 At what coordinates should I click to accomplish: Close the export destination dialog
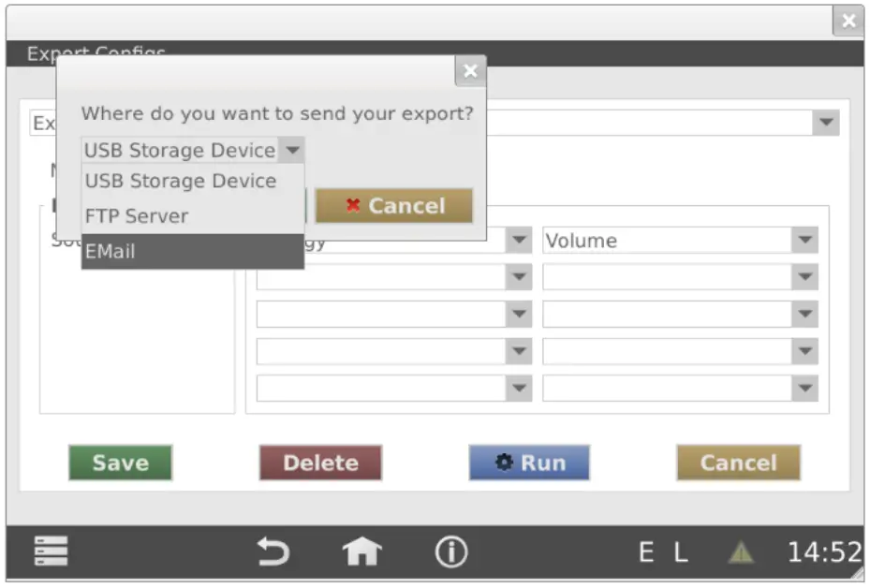[470, 71]
